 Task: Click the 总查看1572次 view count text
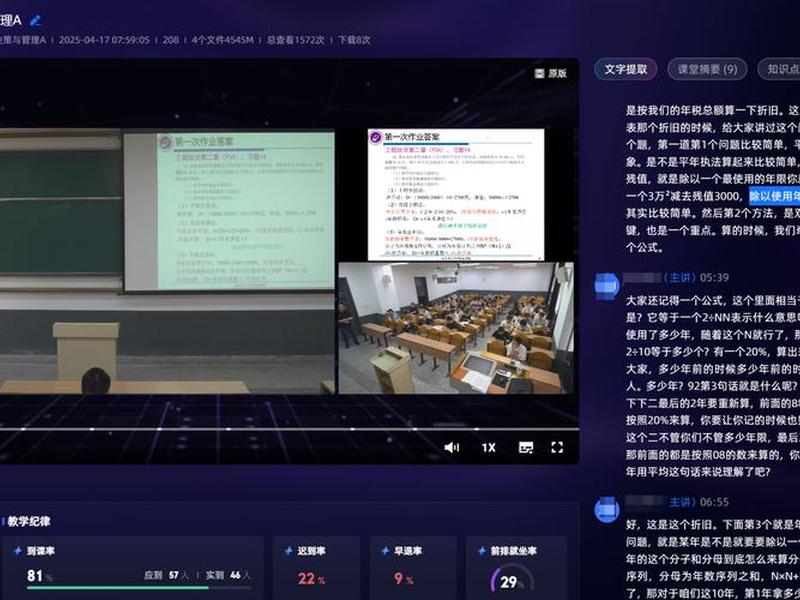[x=295, y=40]
